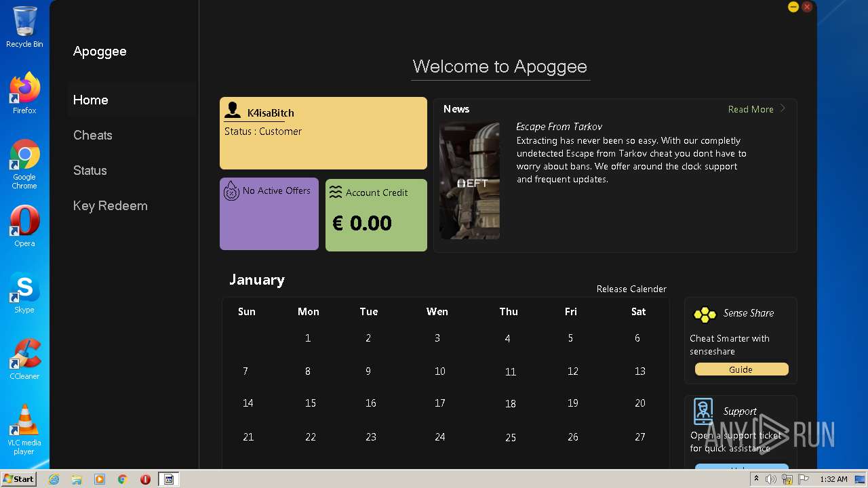This screenshot has width=868, height=488.
Task: Click the News heading
Action: pyautogui.click(x=456, y=109)
